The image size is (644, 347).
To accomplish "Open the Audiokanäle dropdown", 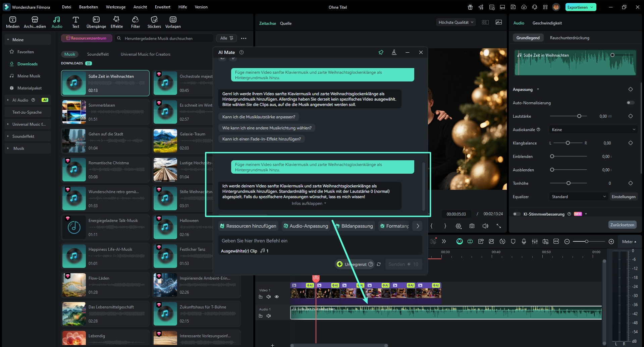I will click(x=593, y=130).
